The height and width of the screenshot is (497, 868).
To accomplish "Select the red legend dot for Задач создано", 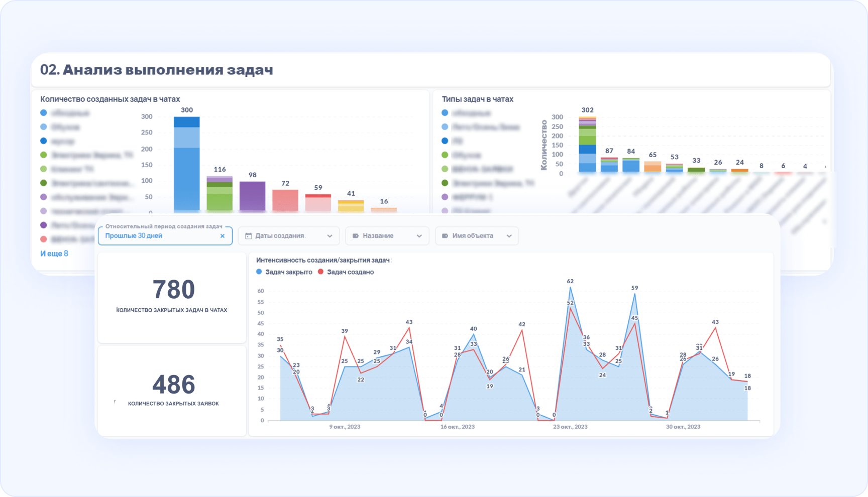I will click(320, 272).
